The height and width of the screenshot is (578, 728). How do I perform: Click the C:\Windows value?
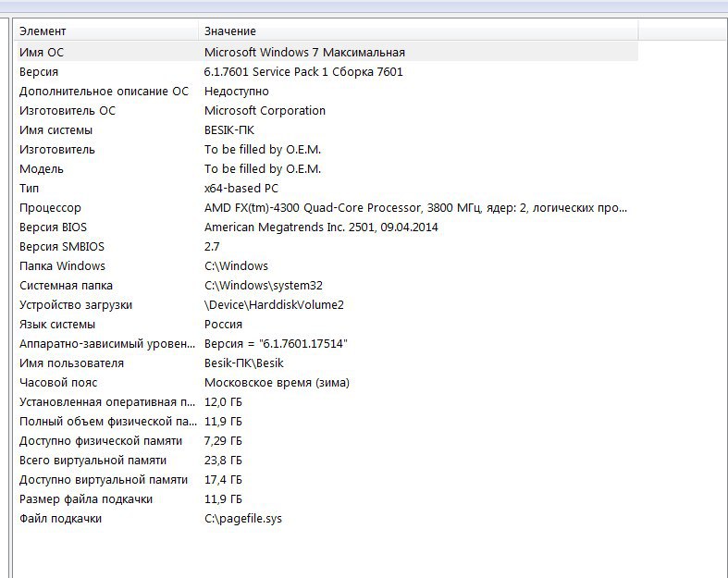click(x=236, y=266)
